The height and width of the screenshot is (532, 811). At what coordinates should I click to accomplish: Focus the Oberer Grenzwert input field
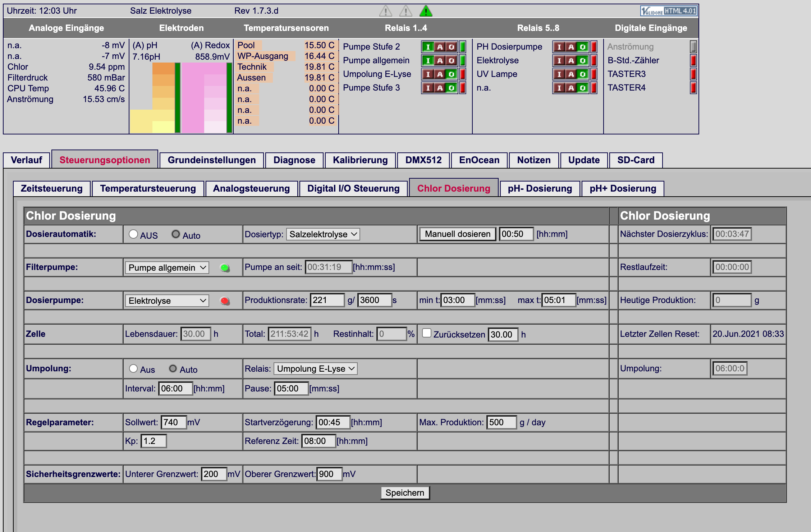tap(330, 474)
